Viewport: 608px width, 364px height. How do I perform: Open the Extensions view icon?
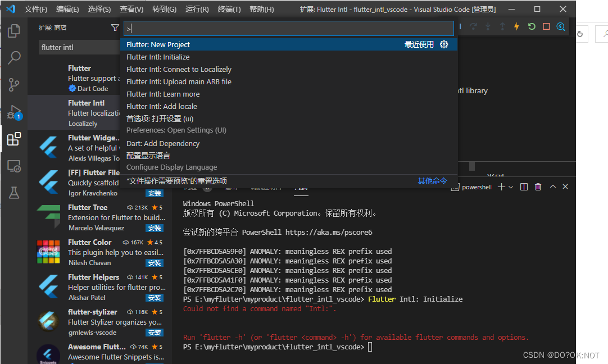(14, 139)
